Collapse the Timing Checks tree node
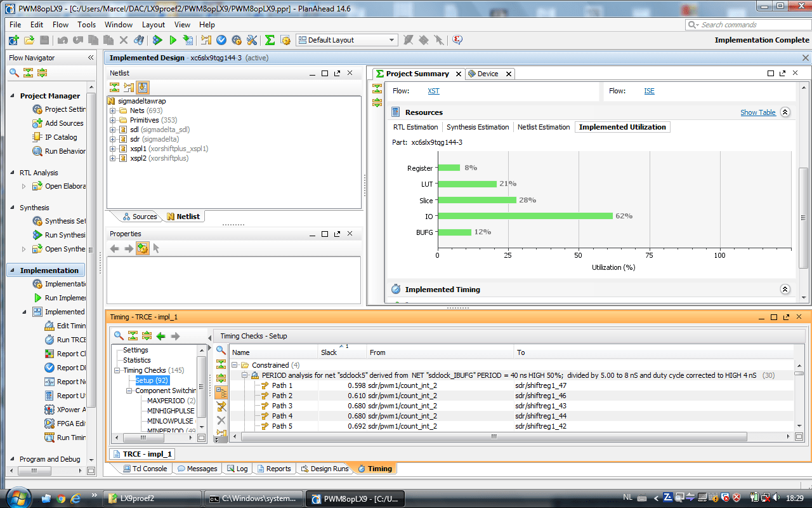The image size is (812, 508). 117,370
